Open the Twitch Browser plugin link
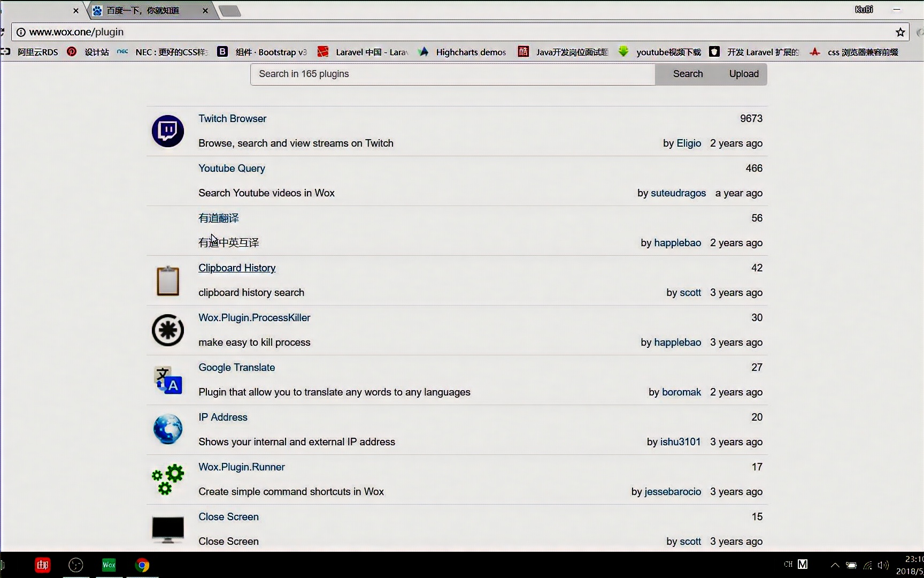The width and height of the screenshot is (924, 578). coord(232,119)
